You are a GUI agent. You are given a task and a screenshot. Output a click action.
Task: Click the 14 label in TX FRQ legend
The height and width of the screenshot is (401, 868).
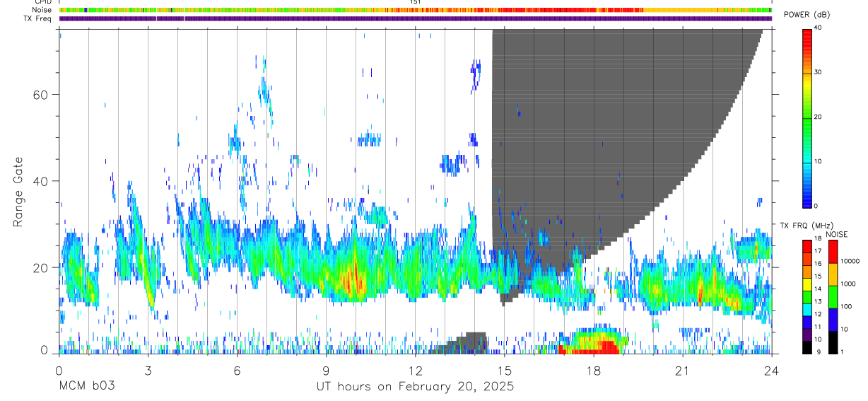coord(818,289)
